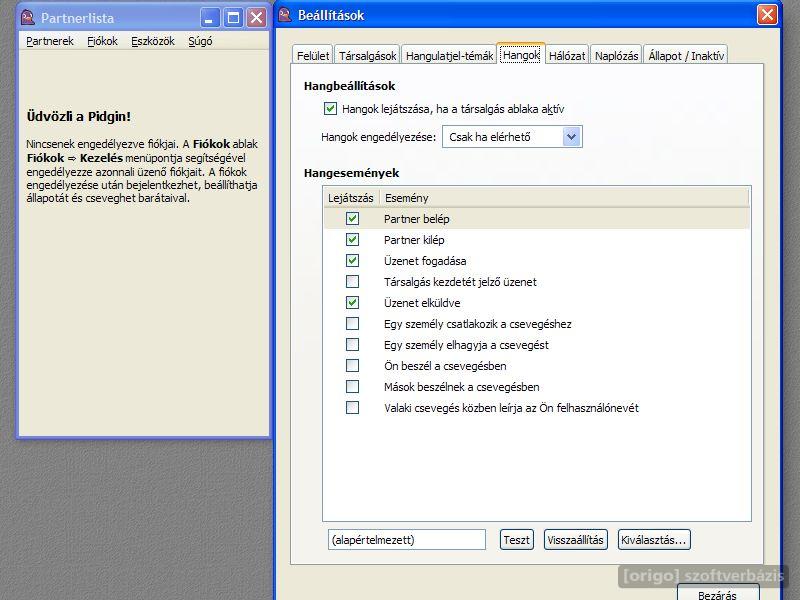
Task: Select the 'Üzenet fogadása' event row text
Action: point(425,261)
